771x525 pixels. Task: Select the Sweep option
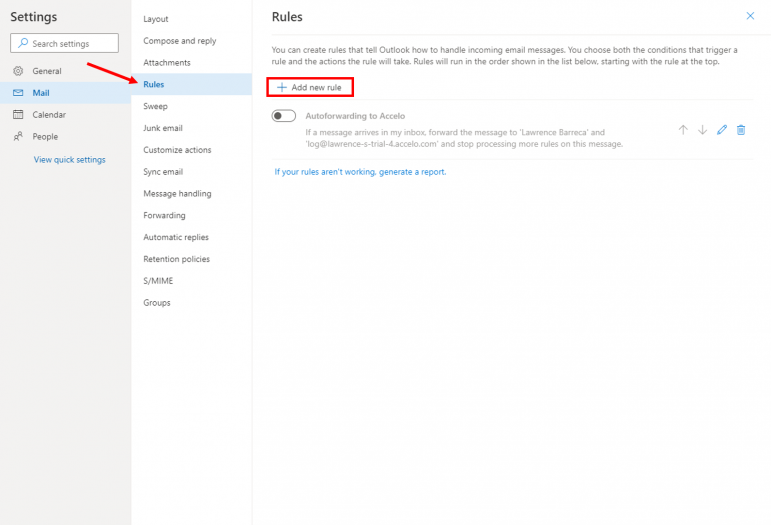[155, 106]
